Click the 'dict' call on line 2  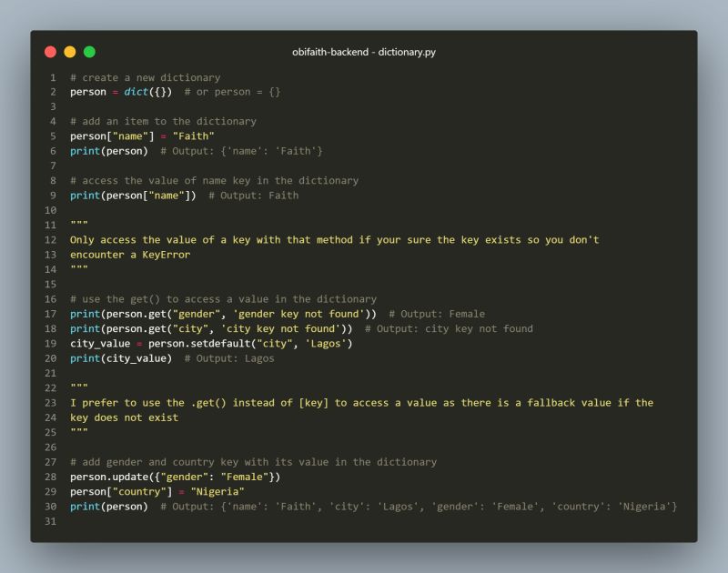[136, 92]
